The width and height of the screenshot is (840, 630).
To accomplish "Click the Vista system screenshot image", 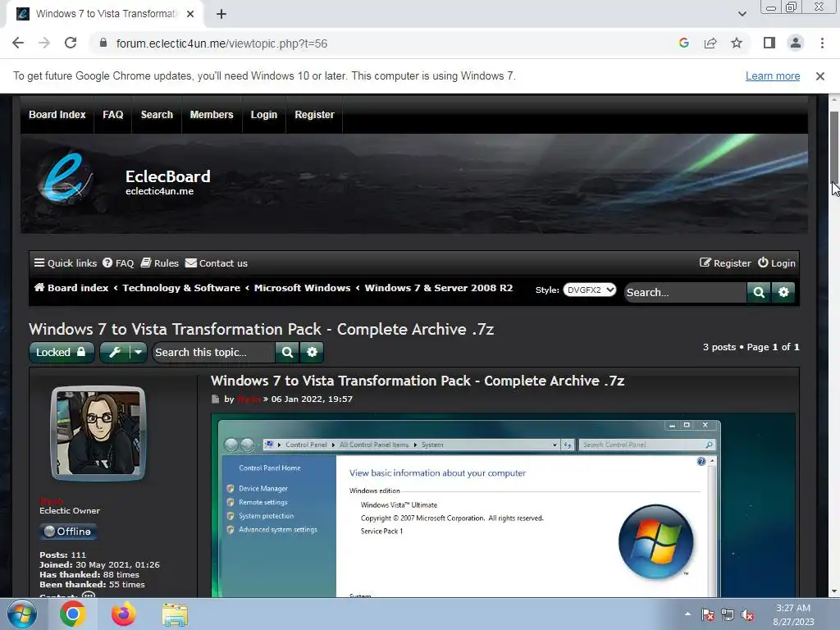I will pyautogui.click(x=503, y=505).
